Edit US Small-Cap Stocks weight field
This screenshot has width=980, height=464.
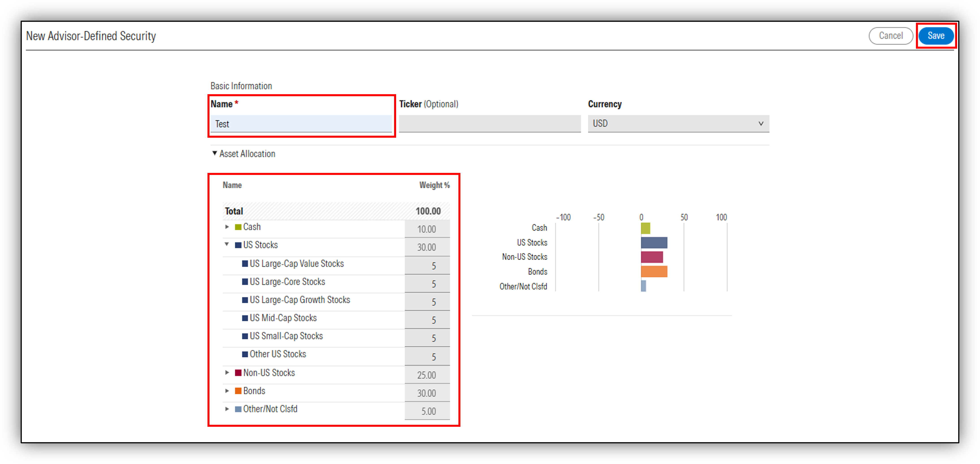pos(427,338)
